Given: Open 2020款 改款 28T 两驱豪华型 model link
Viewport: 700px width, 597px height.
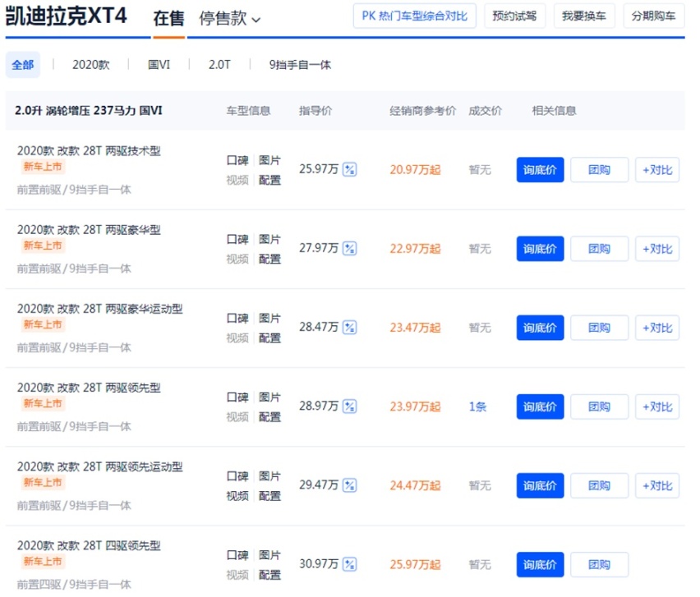Looking at the screenshot, I should click(x=89, y=230).
